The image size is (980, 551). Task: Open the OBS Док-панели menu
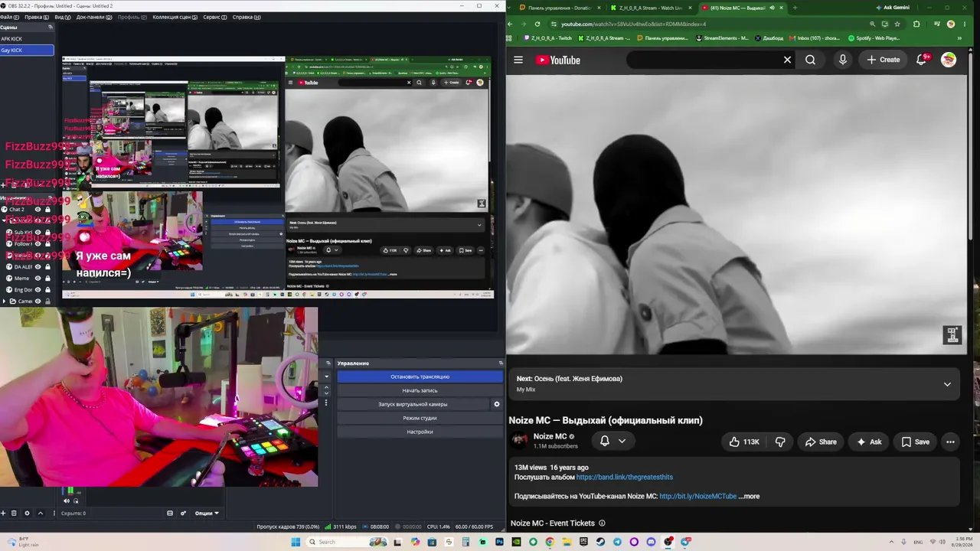click(x=95, y=17)
